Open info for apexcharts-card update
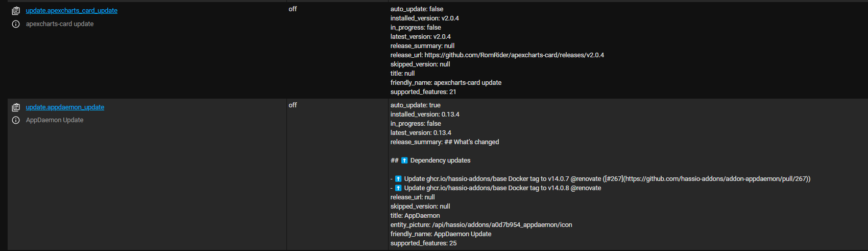 point(16,24)
